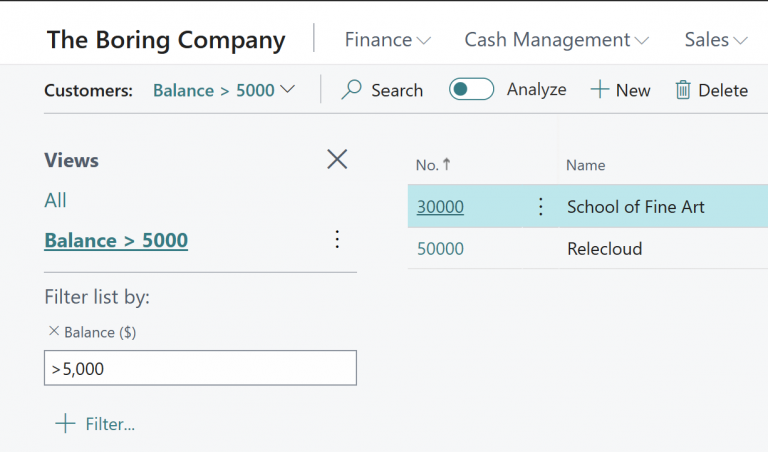Open row actions for customer 30000

coord(541,207)
